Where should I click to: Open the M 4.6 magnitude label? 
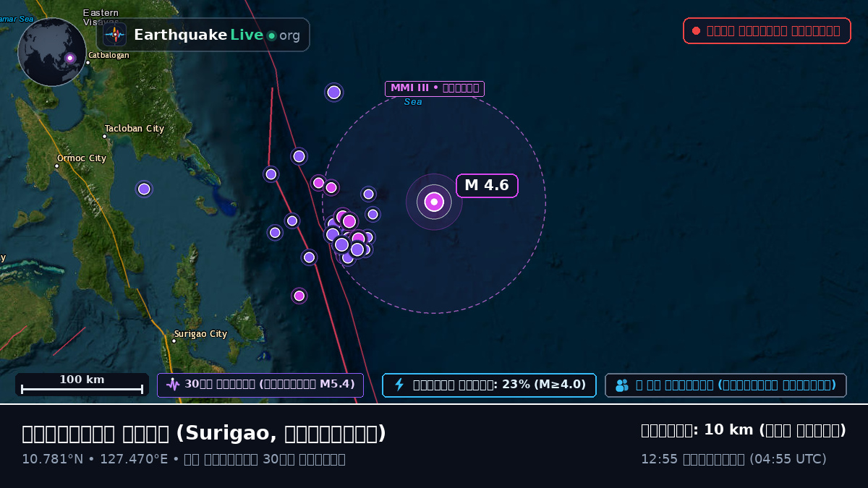point(487,186)
